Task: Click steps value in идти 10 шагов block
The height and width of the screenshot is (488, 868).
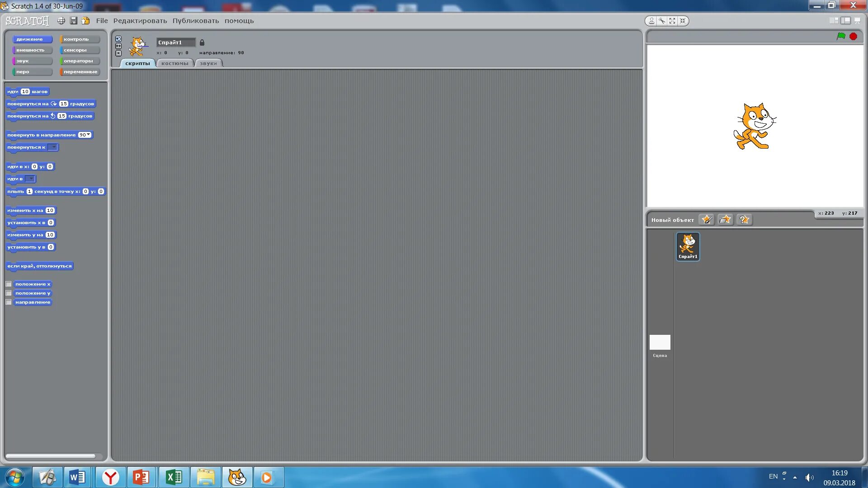Action: coord(25,92)
